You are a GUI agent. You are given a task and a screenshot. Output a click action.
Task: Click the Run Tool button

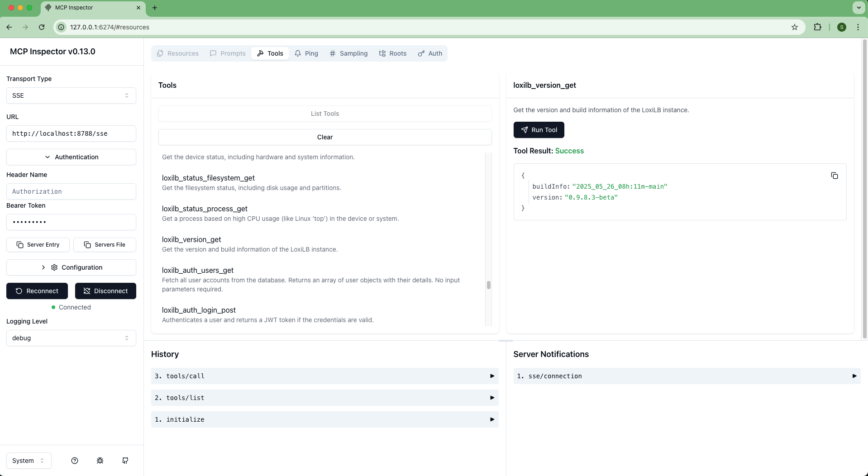click(539, 130)
